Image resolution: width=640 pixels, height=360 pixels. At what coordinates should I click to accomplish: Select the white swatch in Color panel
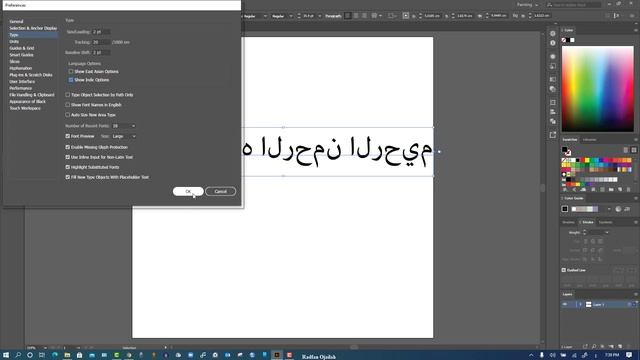click(572, 40)
